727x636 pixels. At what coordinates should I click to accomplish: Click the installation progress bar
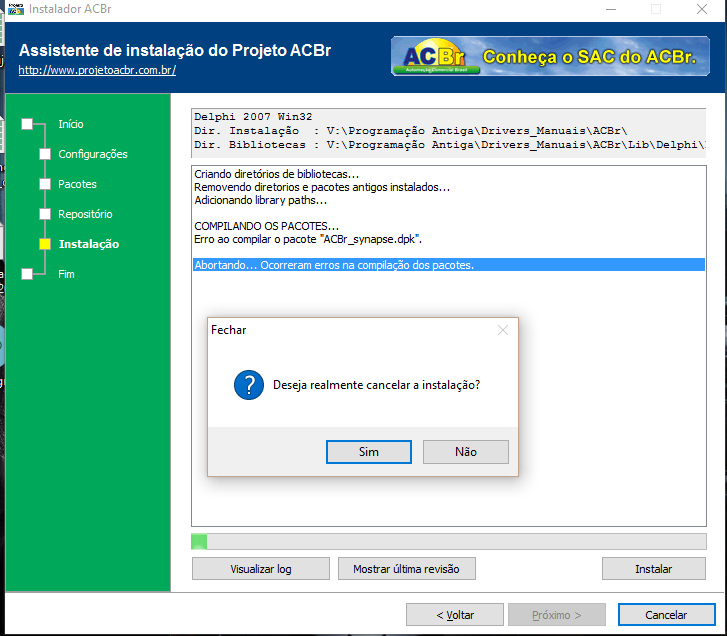[449, 541]
